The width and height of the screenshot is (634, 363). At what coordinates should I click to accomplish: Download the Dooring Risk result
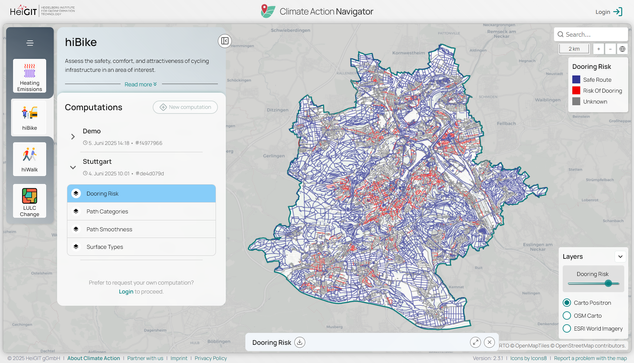(300, 342)
